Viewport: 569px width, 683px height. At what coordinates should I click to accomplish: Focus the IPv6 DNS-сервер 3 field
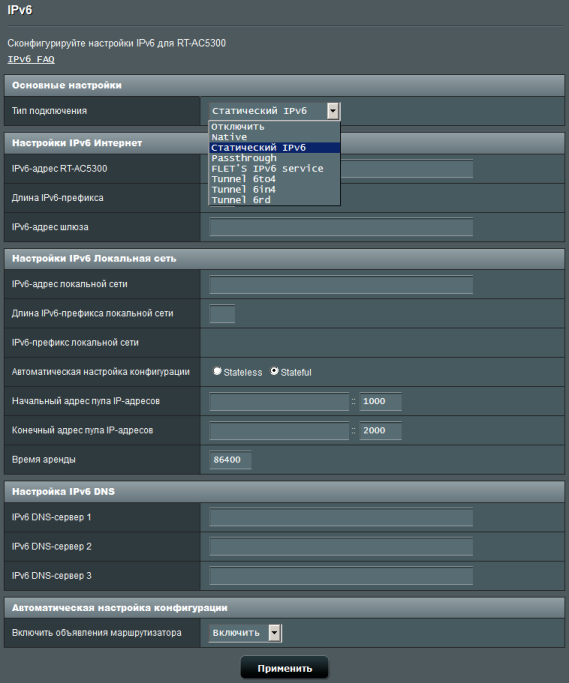tap(341, 576)
